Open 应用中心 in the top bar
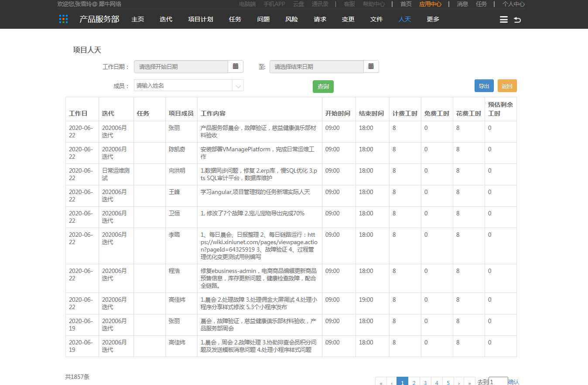This screenshot has width=588, height=385. point(431,4)
